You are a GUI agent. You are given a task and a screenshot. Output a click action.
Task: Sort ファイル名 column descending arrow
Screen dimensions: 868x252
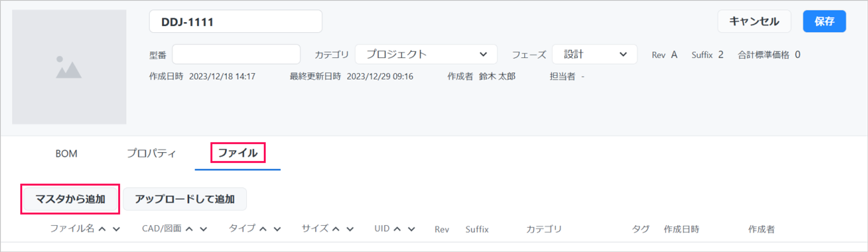[x=116, y=229]
